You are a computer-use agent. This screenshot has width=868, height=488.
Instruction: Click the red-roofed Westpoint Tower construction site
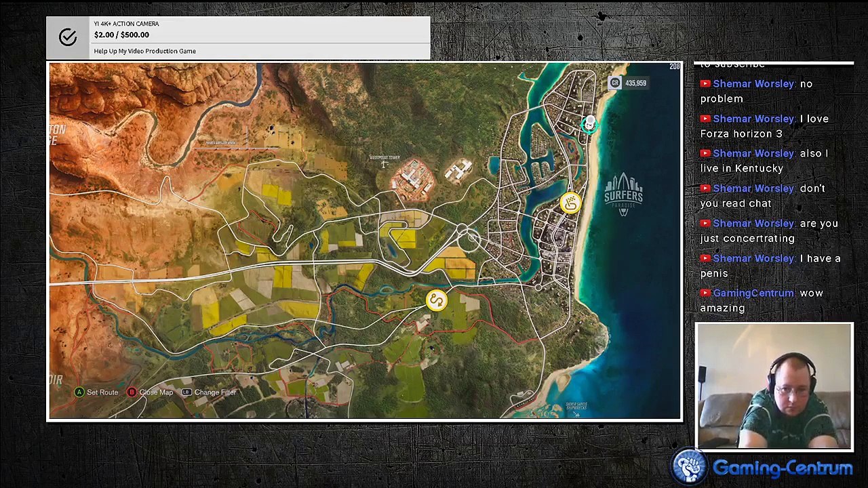click(413, 179)
